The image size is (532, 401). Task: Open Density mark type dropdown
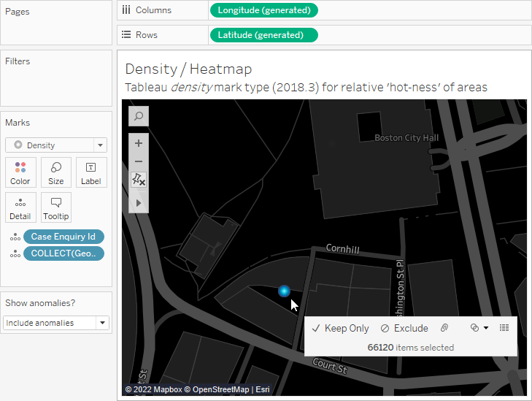point(56,145)
